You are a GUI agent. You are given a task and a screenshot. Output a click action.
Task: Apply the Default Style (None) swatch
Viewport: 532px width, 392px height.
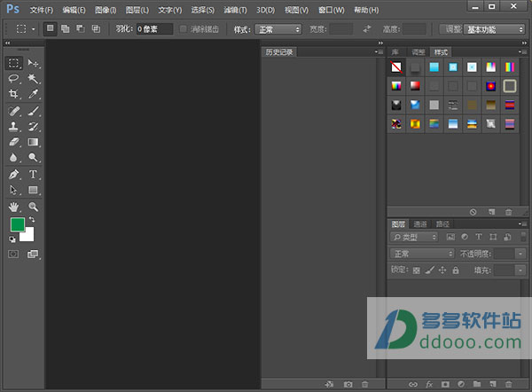(x=396, y=67)
